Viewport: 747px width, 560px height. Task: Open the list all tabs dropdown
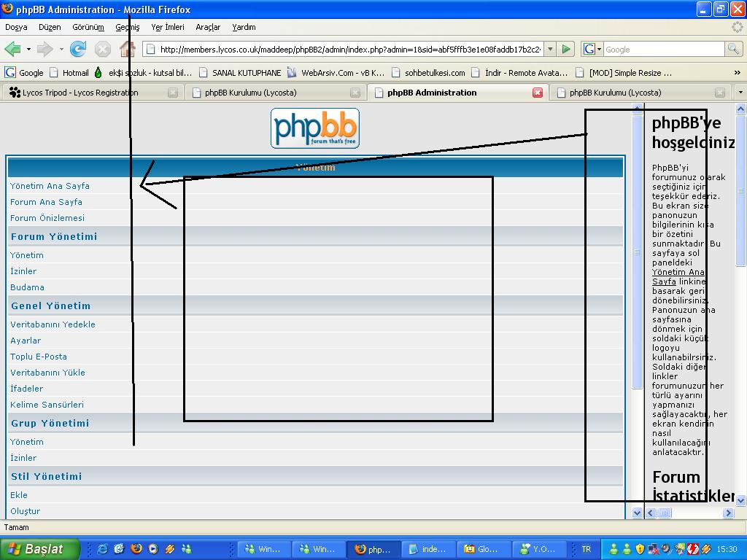740,93
